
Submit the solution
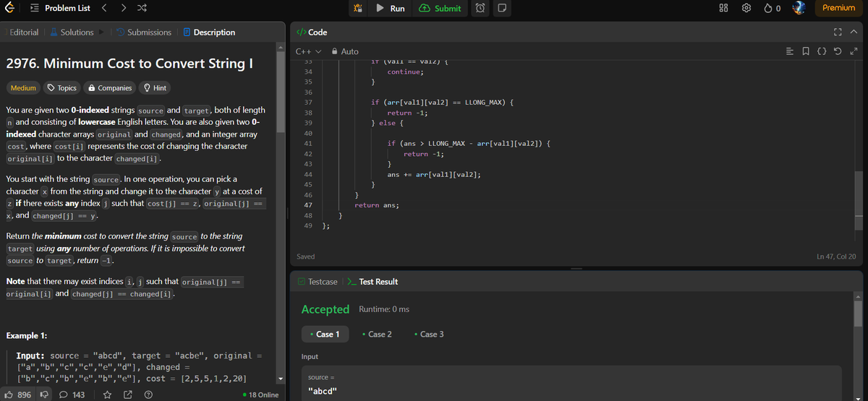441,9
